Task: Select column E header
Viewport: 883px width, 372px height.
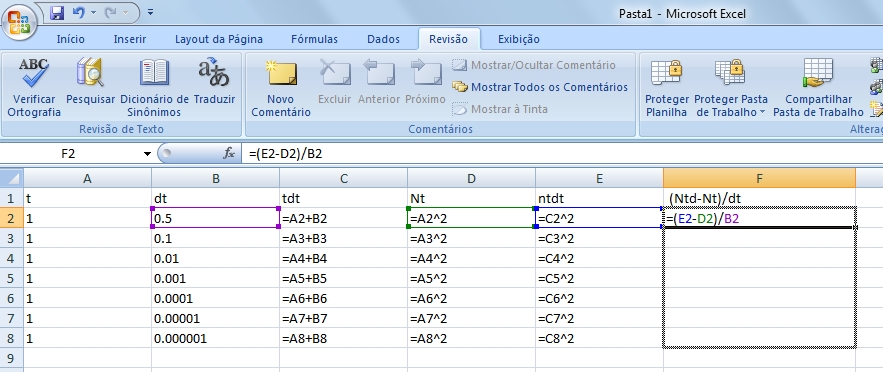Action: tap(599, 178)
